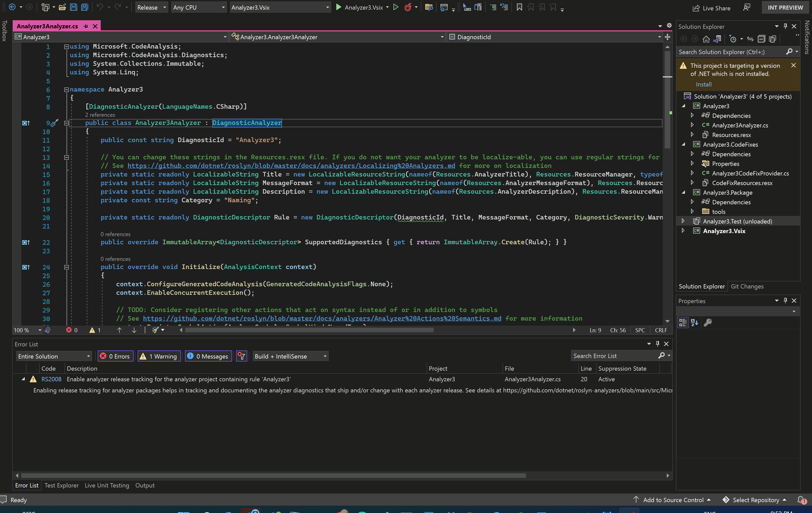Click the comment-out selected lines icon

click(x=493, y=7)
